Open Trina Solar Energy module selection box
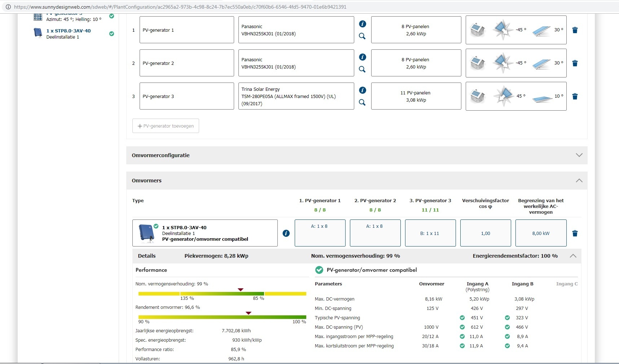Image resolution: width=619 pixels, height=364 pixels. coord(296,96)
